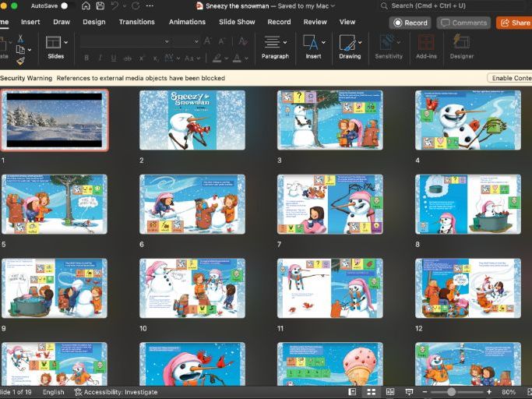Zoom out with the minus icon
This screenshot has width=532, height=399.
(x=425, y=392)
